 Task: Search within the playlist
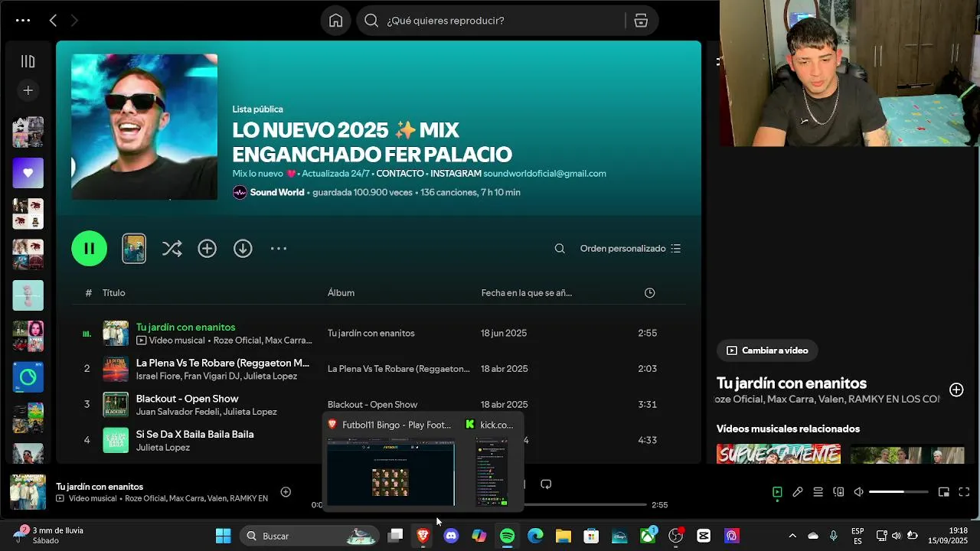coord(560,249)
